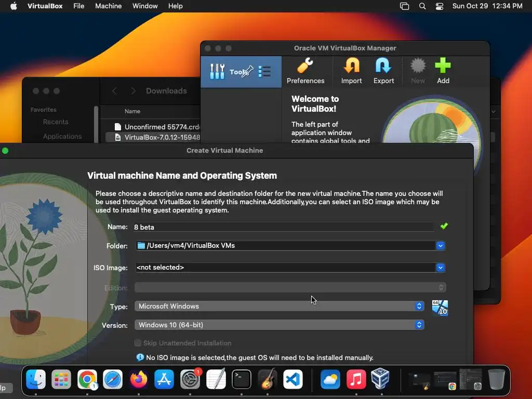Screen dimensions: 532x399
Task: Go forward in Finder Downloads window
Action: tap(133, 91)
